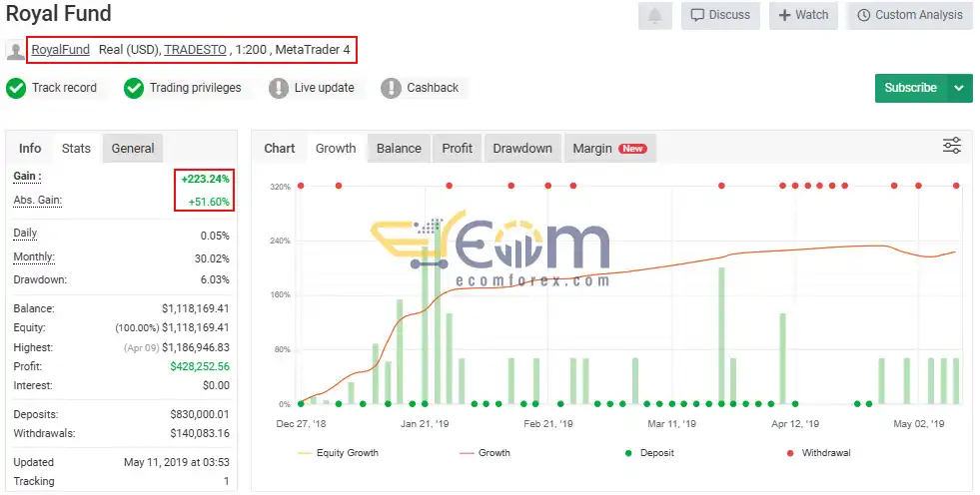Open Custom Analysis
The image size is (980, 495).
coord(909,16)
